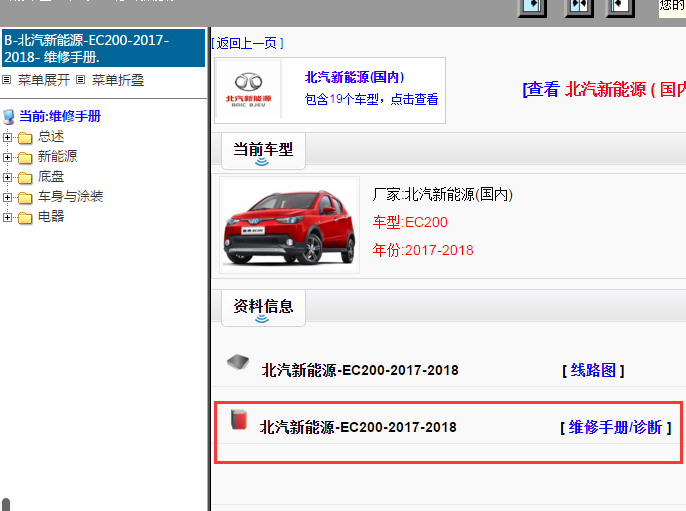Expand the 车身与涂装 tree node
This screenshot has width=686, height=511.
[7, 197]
